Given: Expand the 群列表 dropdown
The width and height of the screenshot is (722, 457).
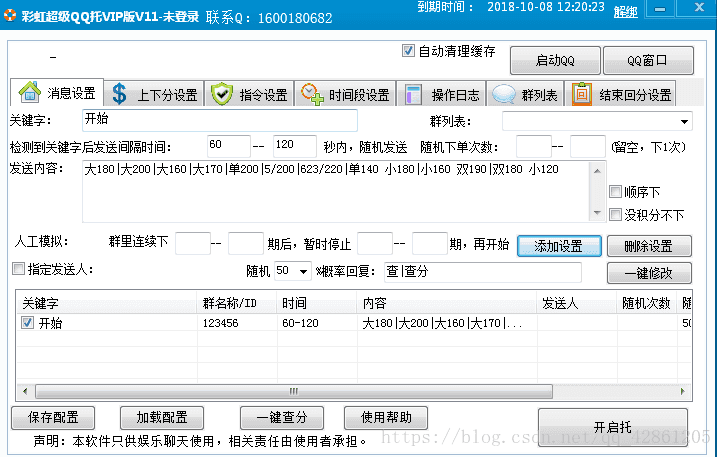Looking at the screenshot, I should (684, 122).
